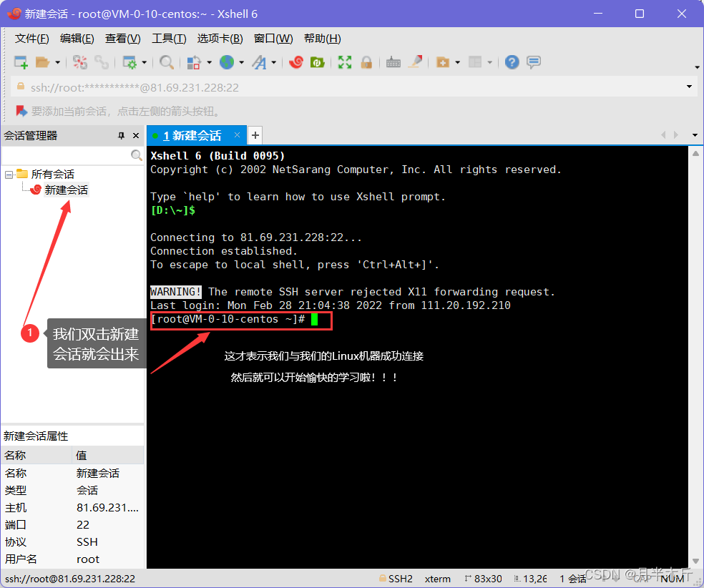Click the next tab right arrow

coord(675,135)
